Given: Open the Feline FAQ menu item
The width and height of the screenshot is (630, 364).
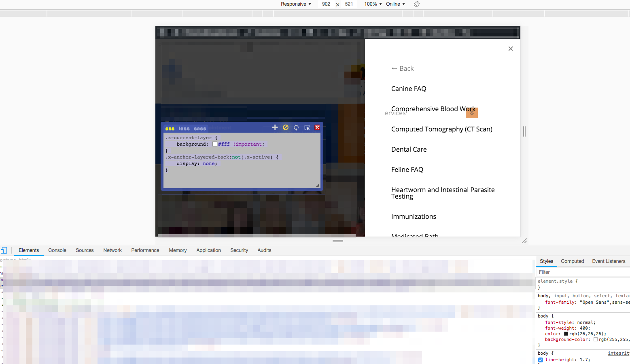Looking at the screenshot, I should click(407, 169).
